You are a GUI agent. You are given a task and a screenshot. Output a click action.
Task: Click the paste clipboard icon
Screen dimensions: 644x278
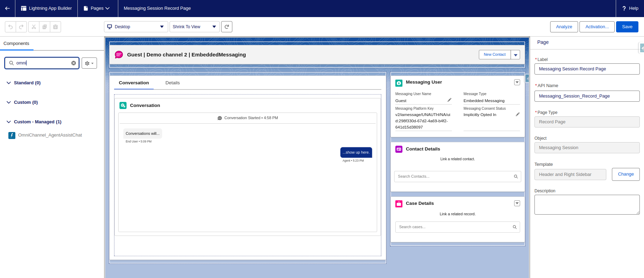55,27
